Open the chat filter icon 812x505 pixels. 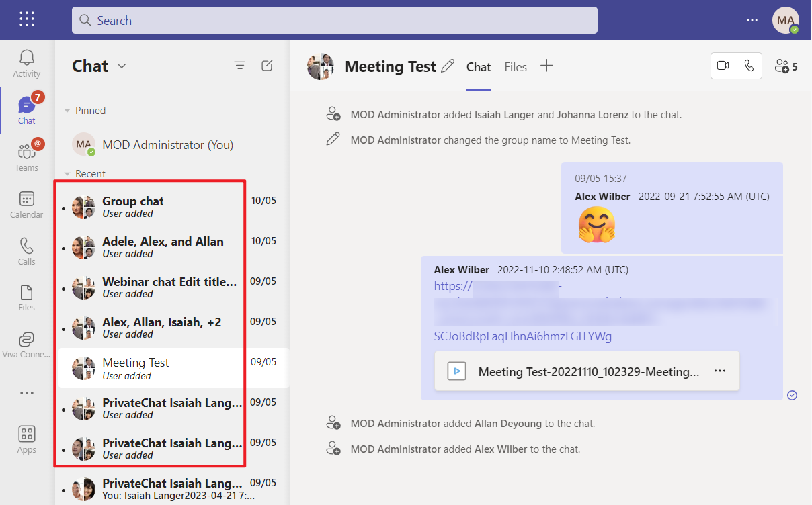pyautogui.click(x=240, y=65)
